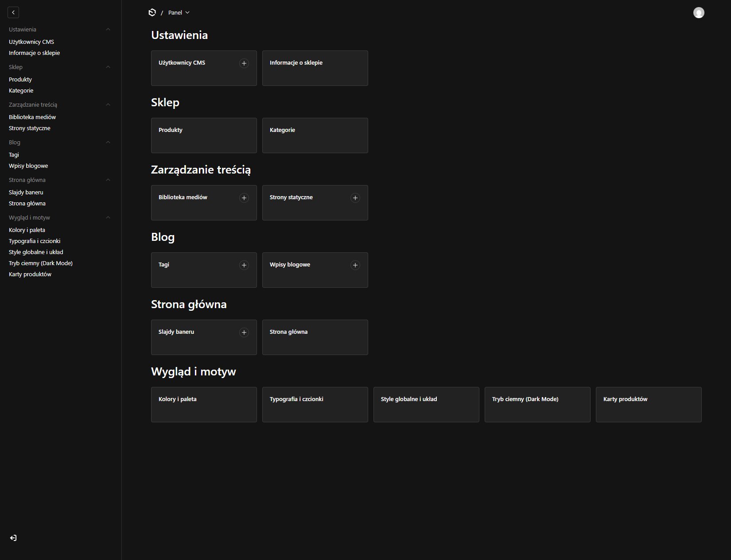This screenshot has width=731, height=560.
Task: Go to Kategorie in the sidebar
Action: click(21, 90)
